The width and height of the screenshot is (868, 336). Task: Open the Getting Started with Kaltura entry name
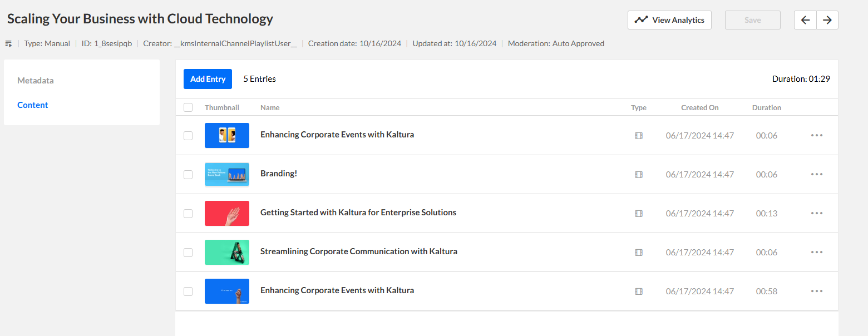pos(358,213)
